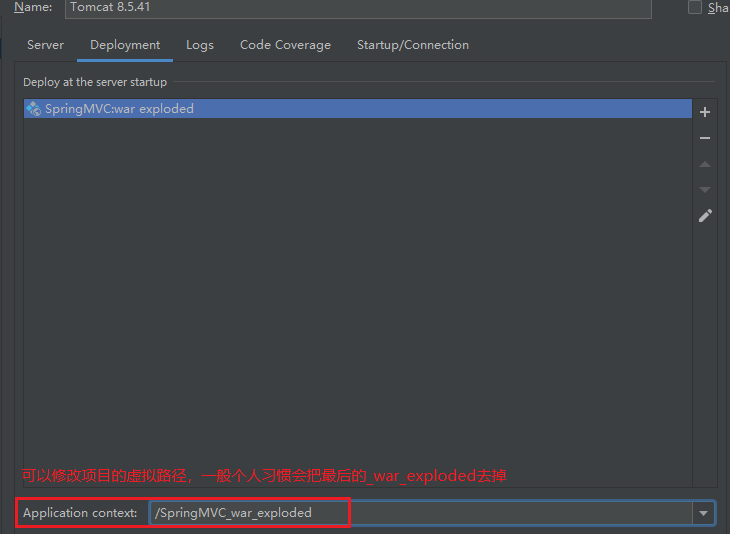
Task: Select SpringMVC:war exploded list row
Action: tap(358, 108)
